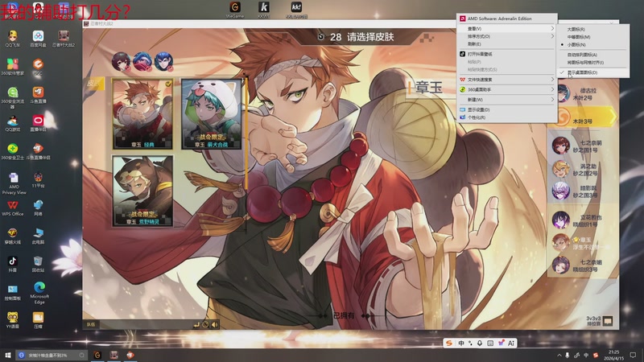Click the game sound speaker icon
Screen dimensions: 644x362
tap(215, 325)
